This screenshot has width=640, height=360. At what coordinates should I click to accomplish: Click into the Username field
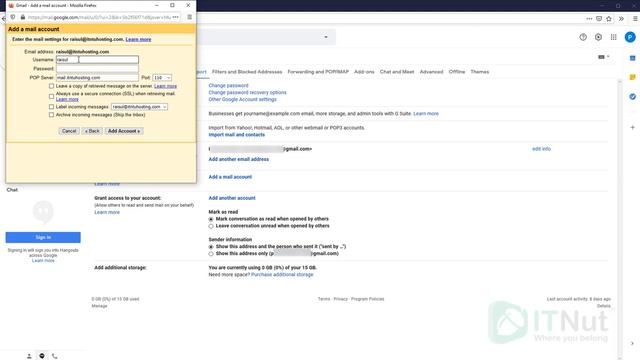[97, 60]
